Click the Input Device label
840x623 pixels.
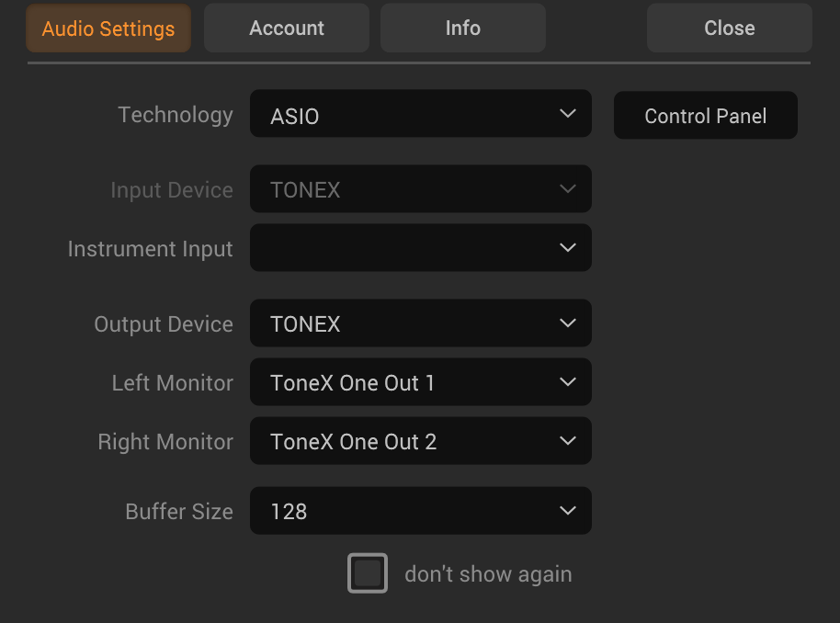tap(172, 190)
